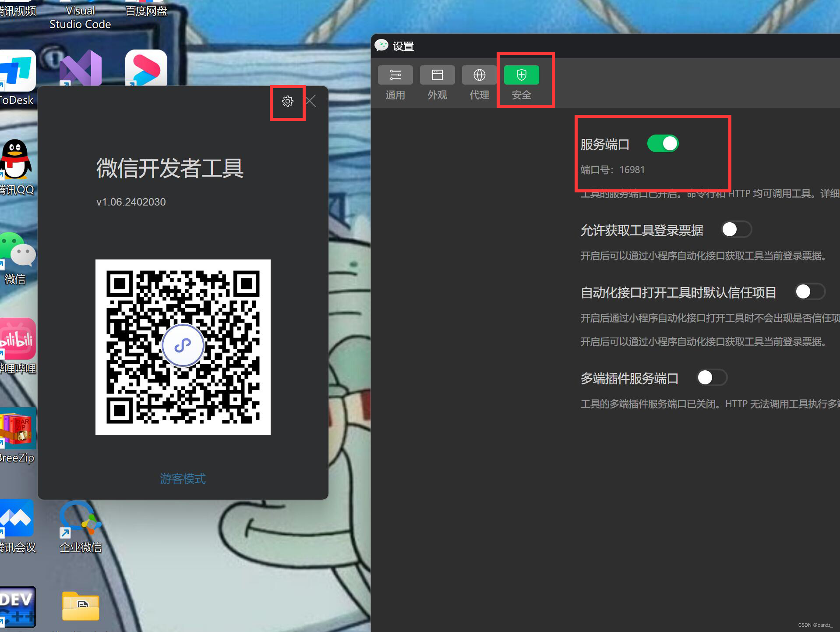Open the 企业微信 desktop icon

[81, 526]
